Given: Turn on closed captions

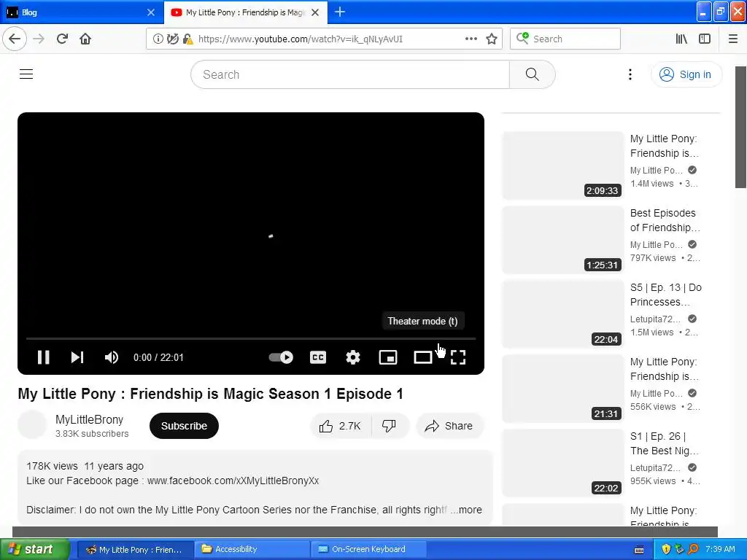Looking at the screenshot, I should click(x=318, y=357).
